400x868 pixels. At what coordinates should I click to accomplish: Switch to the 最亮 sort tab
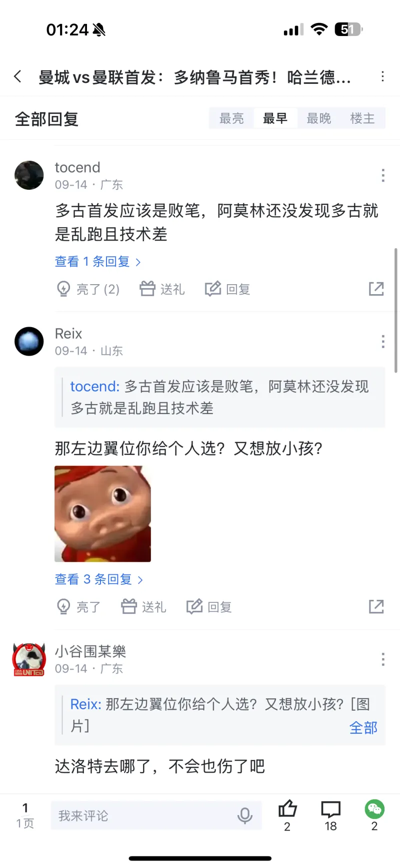[x=232, y=118]
